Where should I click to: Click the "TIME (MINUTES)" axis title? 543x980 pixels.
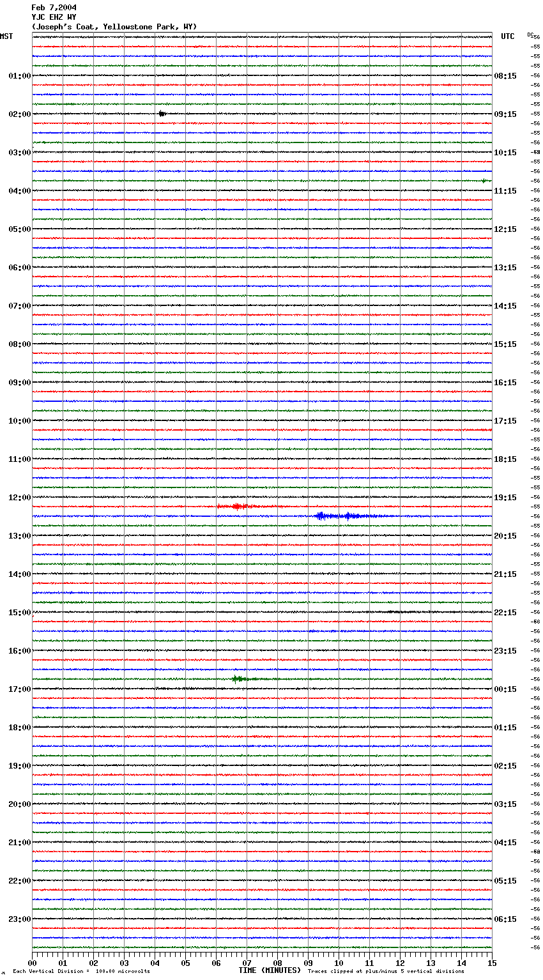270,970
